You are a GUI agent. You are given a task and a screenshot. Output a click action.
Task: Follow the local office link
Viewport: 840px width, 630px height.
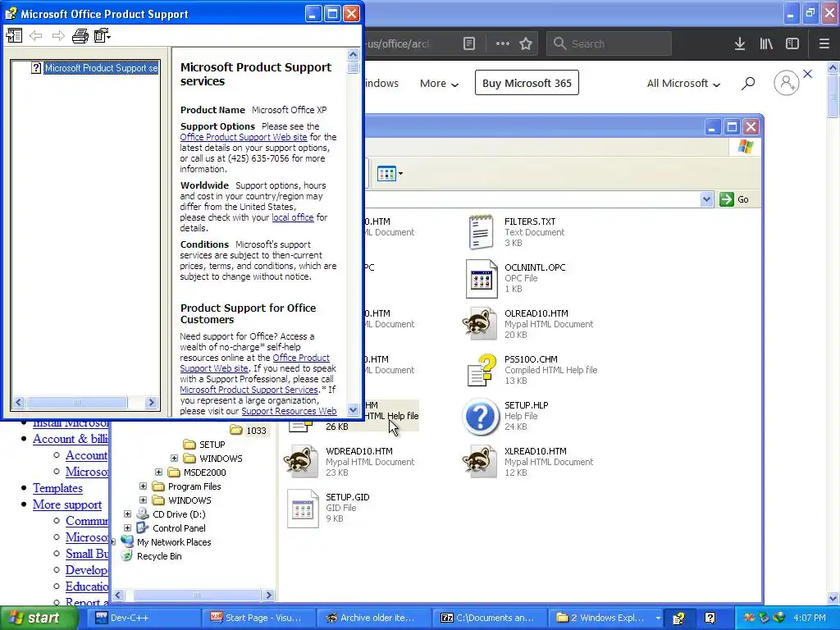pyautogui.click(x=293, y=217)
